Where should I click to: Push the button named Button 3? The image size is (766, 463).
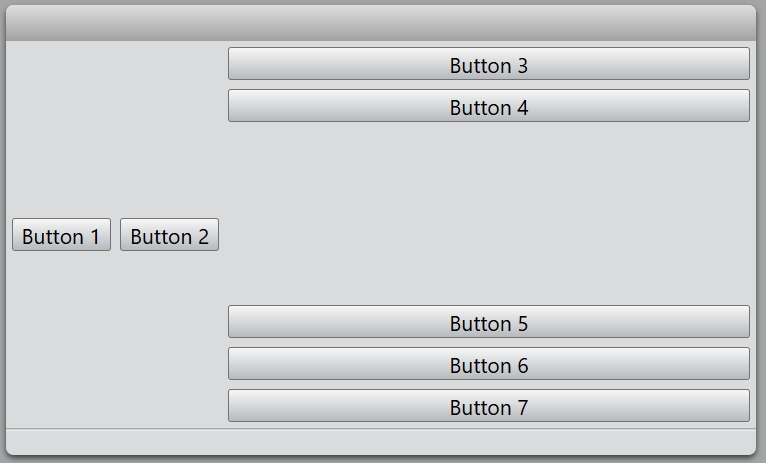pyautogui.click(x=488, y=64)
